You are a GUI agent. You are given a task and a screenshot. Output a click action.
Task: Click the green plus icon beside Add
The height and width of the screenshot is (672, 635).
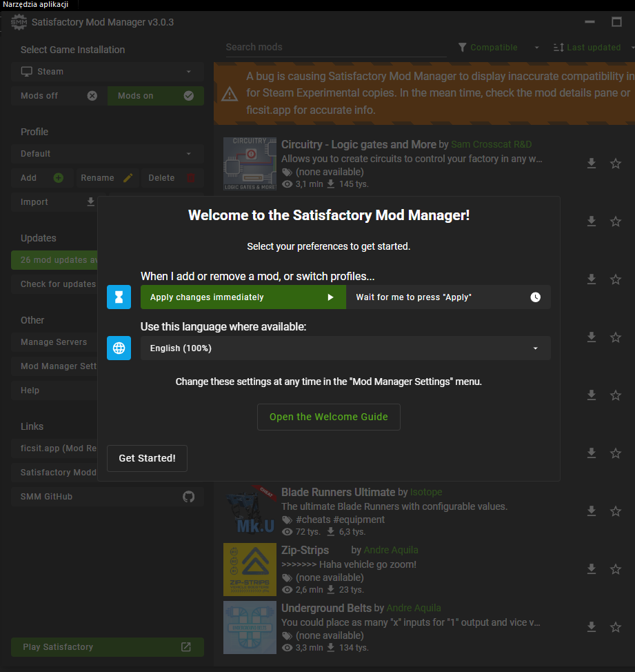[x=58, y=178]
